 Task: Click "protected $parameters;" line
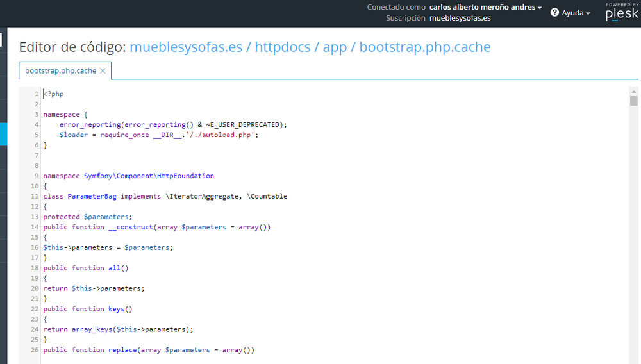tap(88, 217)
